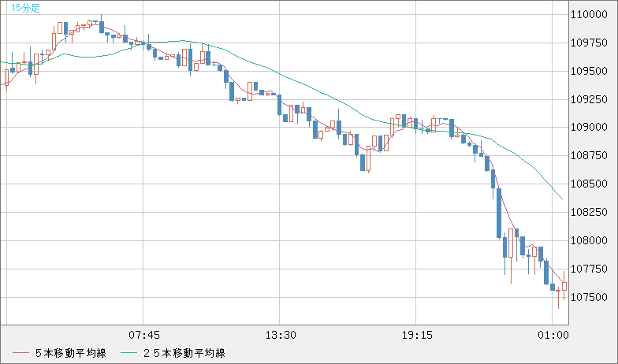This screenshot has height=364, width=618.
Task: Select the 109500 price axis label
Action: click(x=589, y=71)
